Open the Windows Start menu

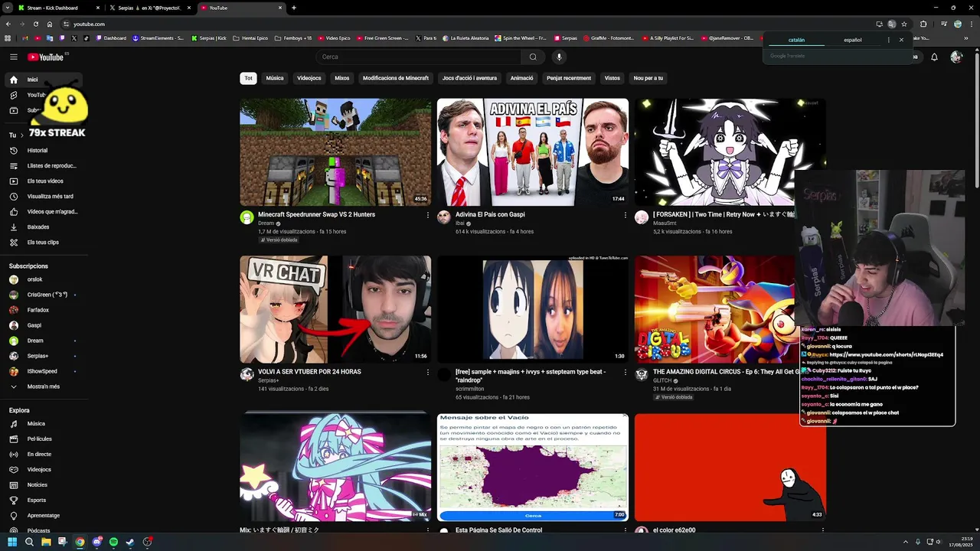coord(12,542)
